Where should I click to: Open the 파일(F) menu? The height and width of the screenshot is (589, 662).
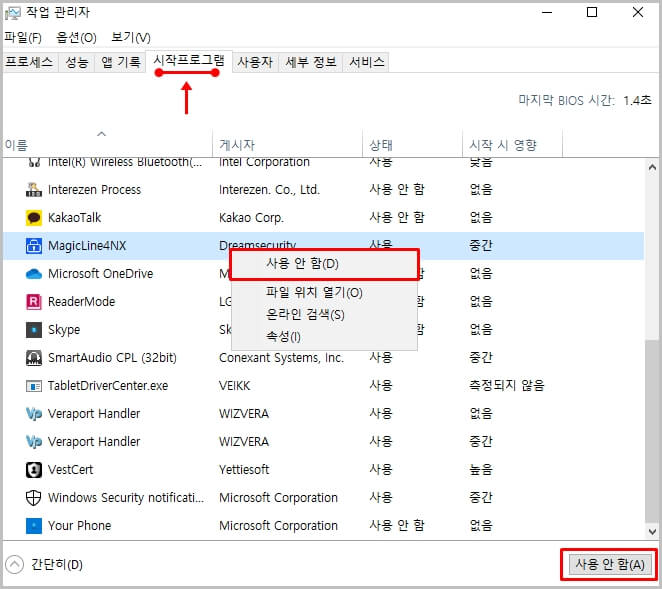(x=23, y=38)
